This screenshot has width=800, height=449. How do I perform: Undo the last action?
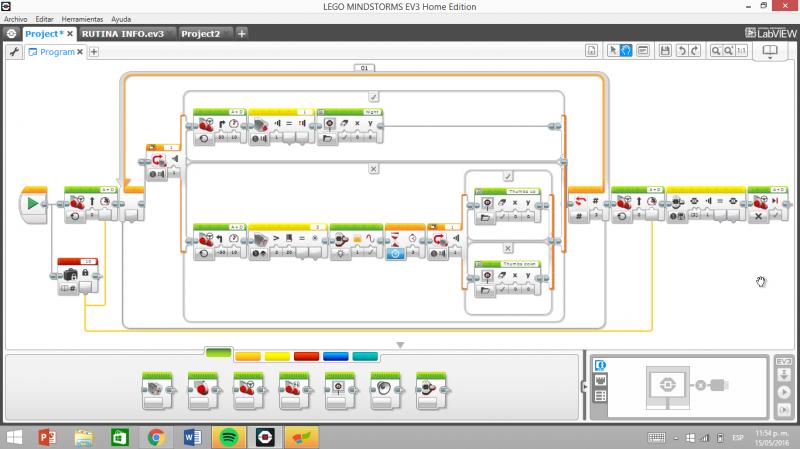pyautogui.click(x=682, y=51)
